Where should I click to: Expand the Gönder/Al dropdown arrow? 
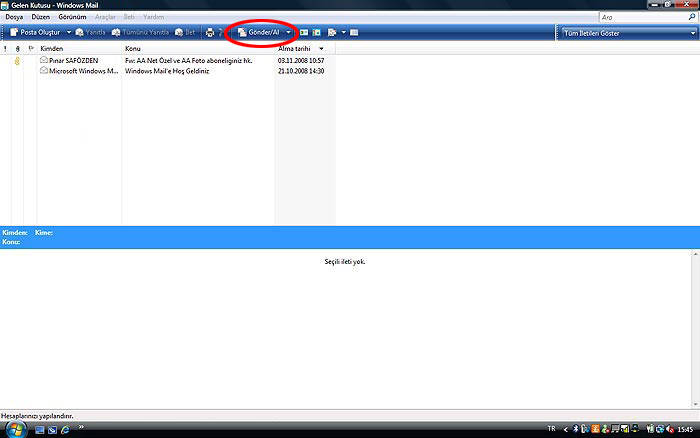click(288, 33)
